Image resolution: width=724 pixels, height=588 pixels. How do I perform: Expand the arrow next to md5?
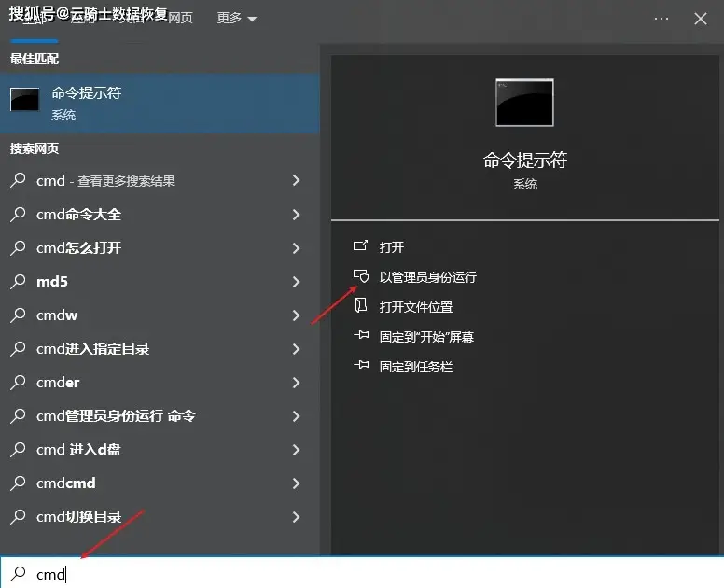pos(297,282)
